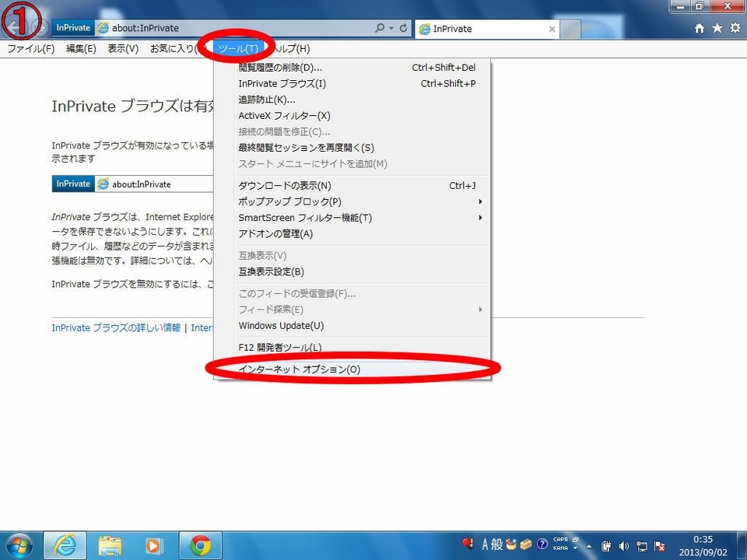Click the power plug icon in tray

[x=606, y=546]
